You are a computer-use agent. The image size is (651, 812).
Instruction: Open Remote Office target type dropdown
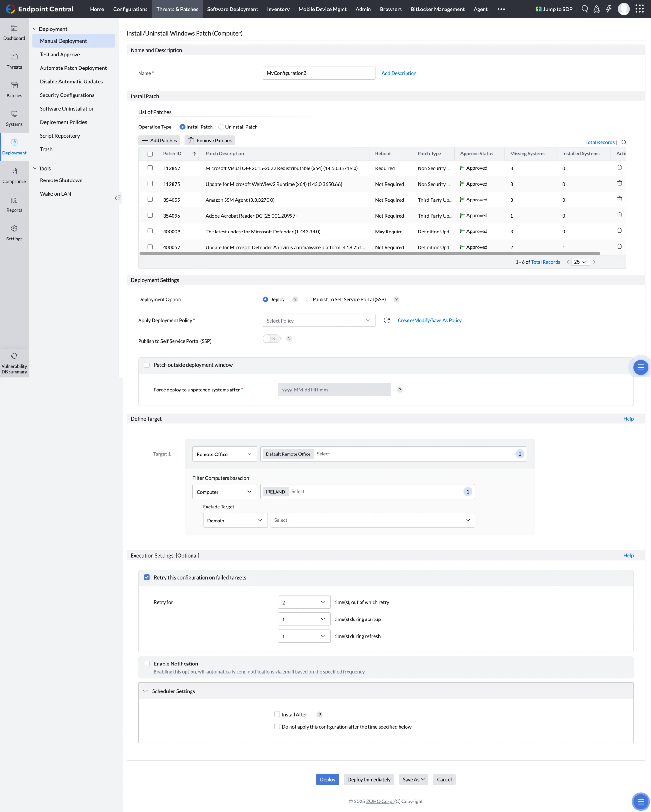pos(225,454)
